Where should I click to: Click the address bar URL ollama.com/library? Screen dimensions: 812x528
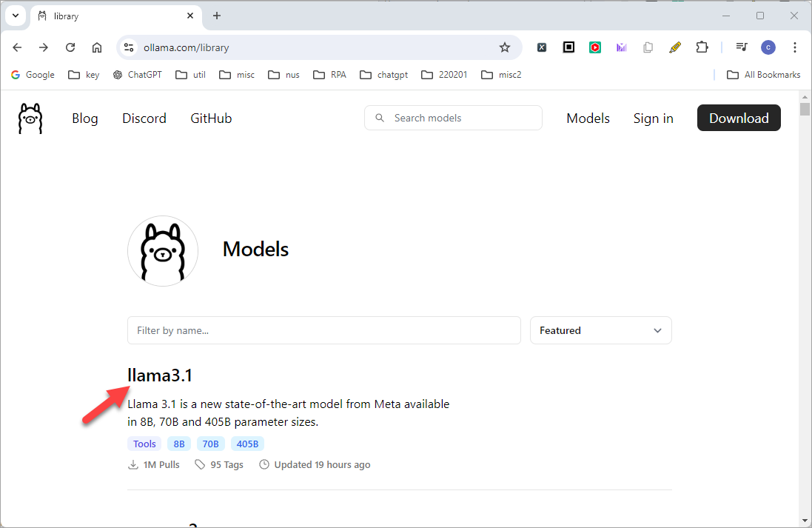coord(187,47)
